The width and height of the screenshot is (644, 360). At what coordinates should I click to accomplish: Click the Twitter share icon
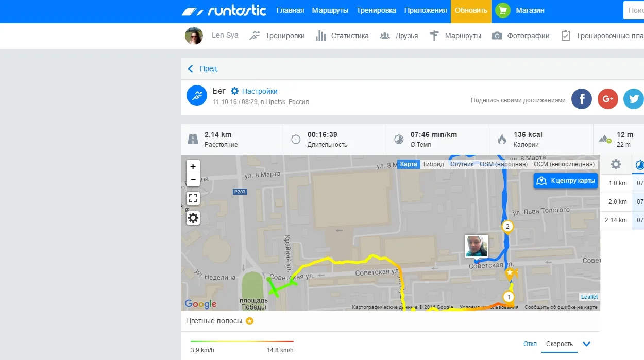633,99
